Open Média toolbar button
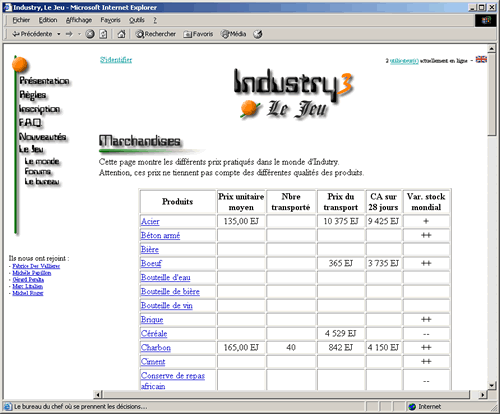The width and height of the screenshot is (500, 414). click(234, 34)
